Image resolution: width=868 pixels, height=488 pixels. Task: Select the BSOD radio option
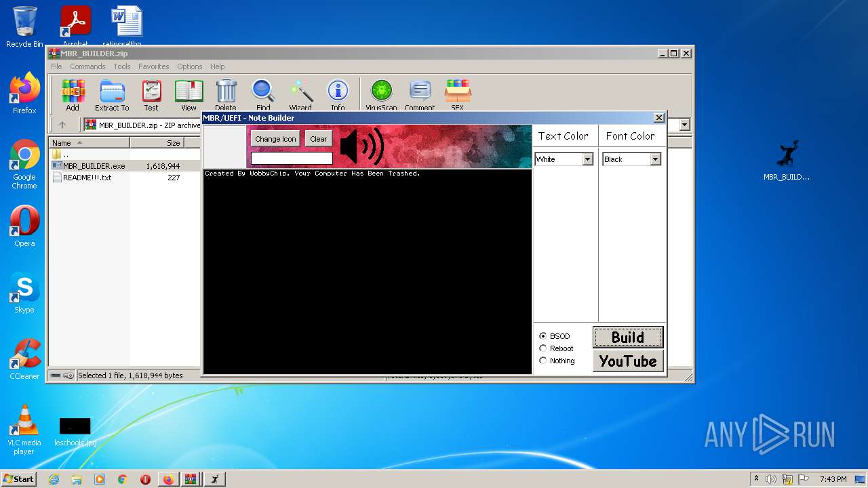point(542,336)
